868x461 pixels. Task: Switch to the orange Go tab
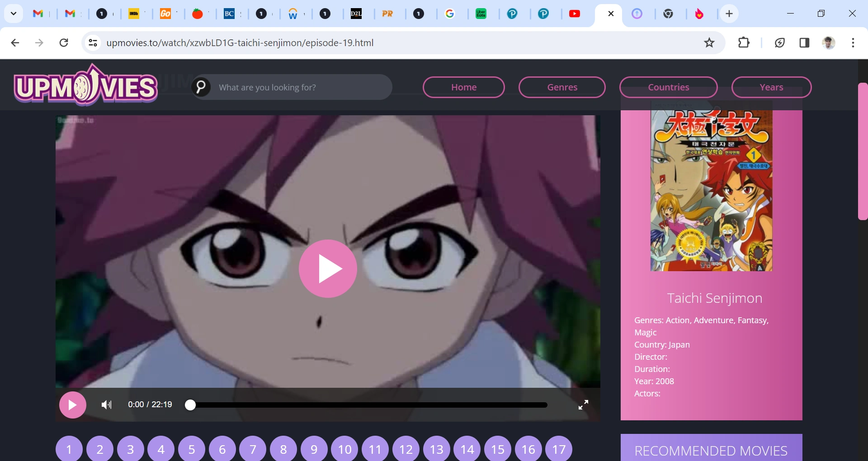[x=165, y=14]
